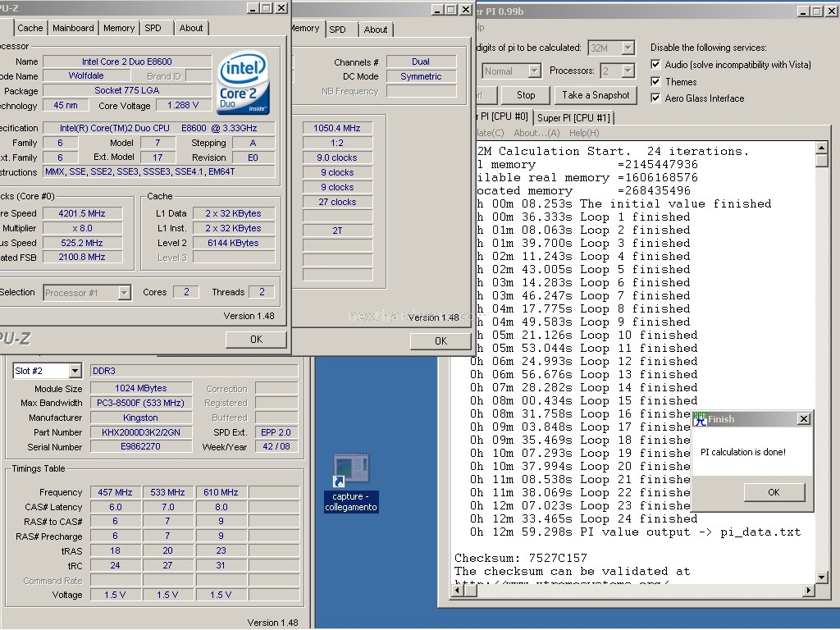This screenshot has width=840, height=630.
Task: Minimize the Super PI window
Action: [802, 11]
